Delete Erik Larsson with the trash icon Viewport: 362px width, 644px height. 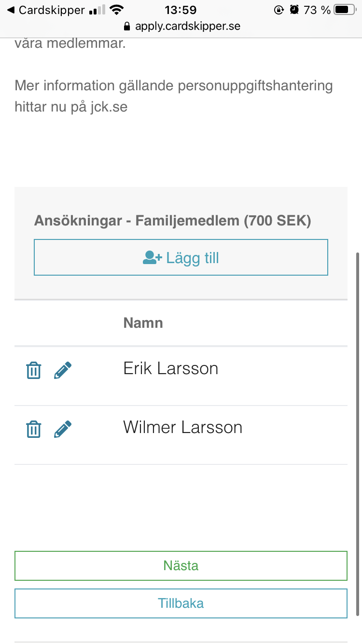click(x=33, y=370)
